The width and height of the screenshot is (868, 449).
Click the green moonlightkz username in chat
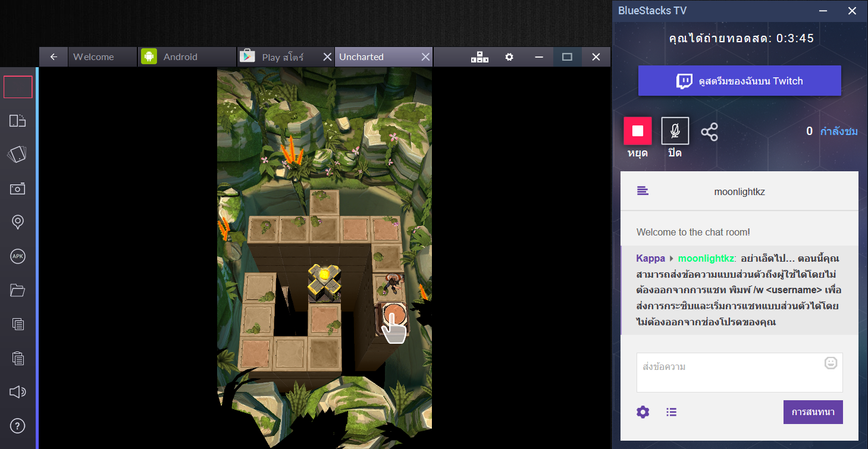pos(706,259)
